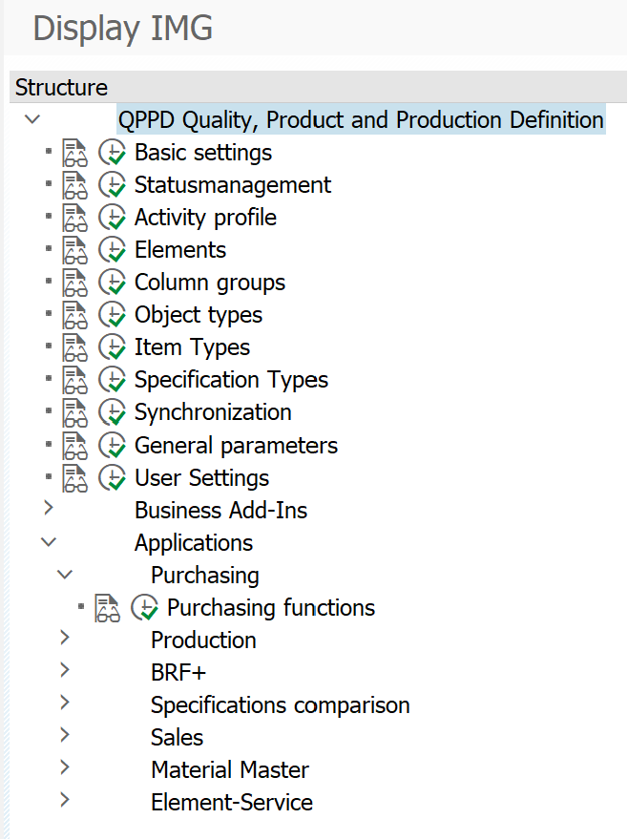This screenshot has height=840, width=628.
Task: Collapse the QPPD root node chevron
Action: point(32,119)
